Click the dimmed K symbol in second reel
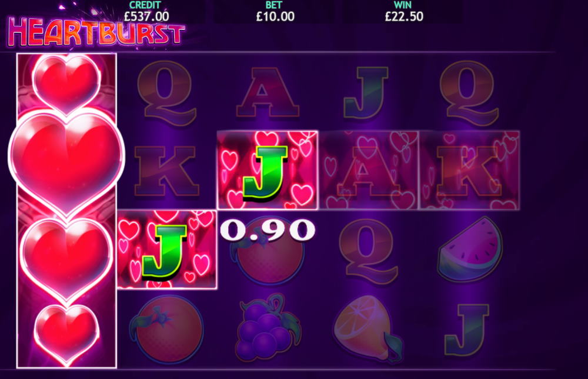The width and height of the screenshot is (588, 379). click(x=166, y=171)
